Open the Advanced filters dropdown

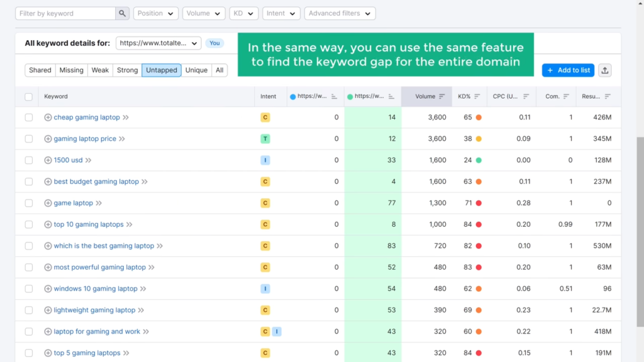[x=340, y=13]
